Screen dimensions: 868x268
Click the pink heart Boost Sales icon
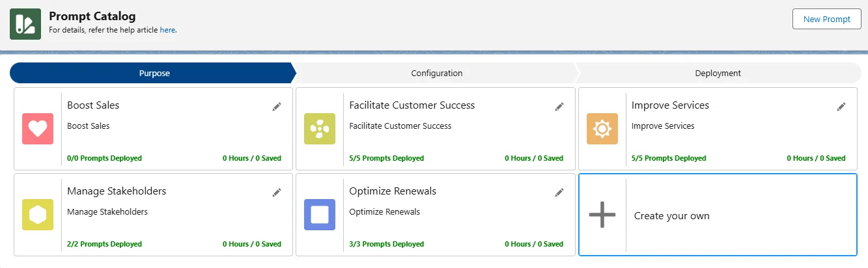38,129
